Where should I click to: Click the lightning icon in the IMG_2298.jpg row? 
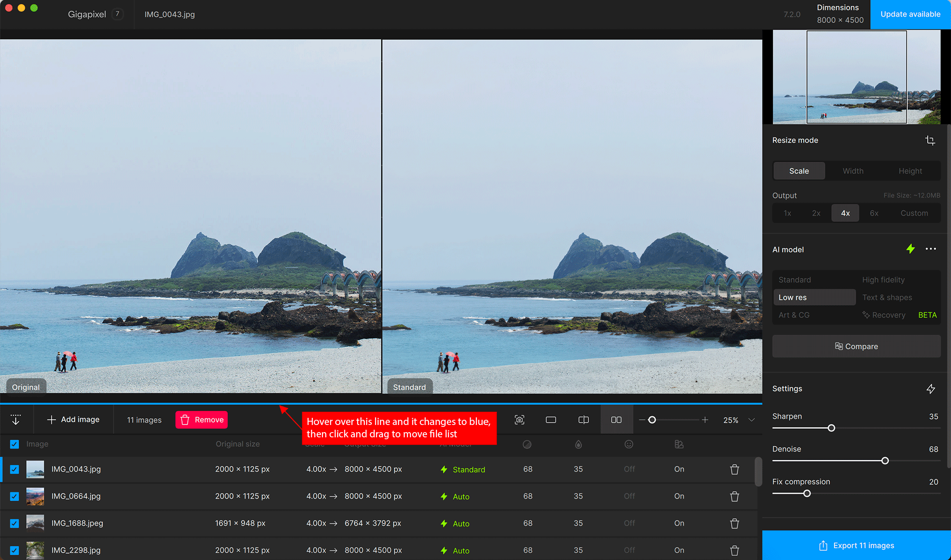click(x=444, y=551)
